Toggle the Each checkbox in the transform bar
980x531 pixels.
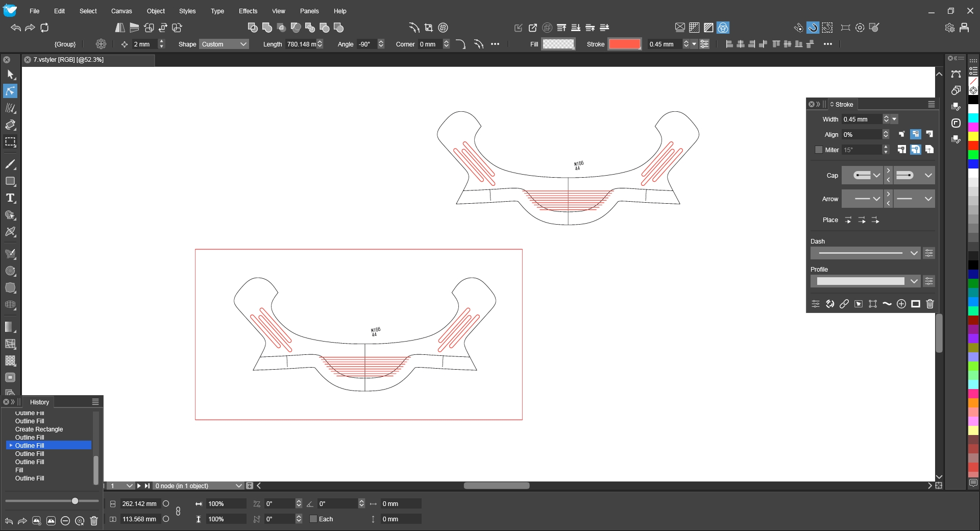pyautogui.click(x=313, y=519)
